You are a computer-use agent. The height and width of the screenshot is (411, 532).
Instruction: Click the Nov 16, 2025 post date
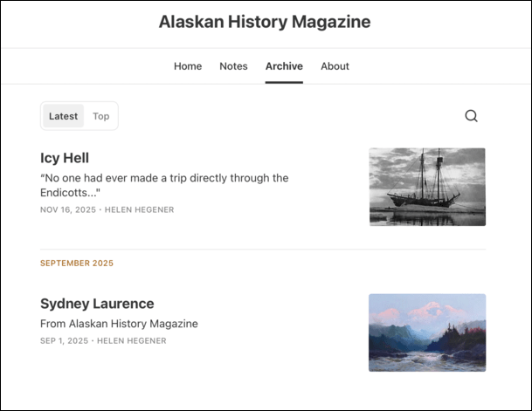(x=67, y=210)
